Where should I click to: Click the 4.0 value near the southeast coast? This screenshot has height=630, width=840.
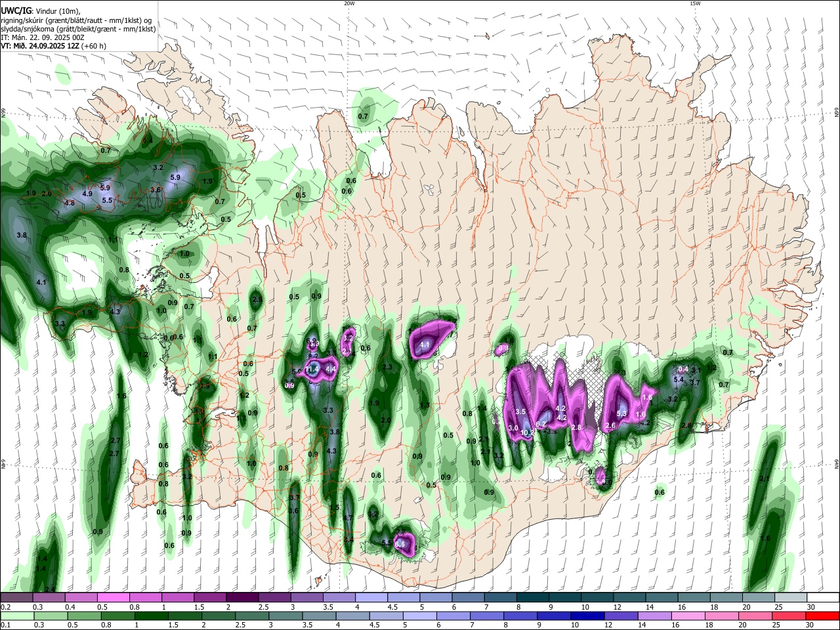pos(606,482)
